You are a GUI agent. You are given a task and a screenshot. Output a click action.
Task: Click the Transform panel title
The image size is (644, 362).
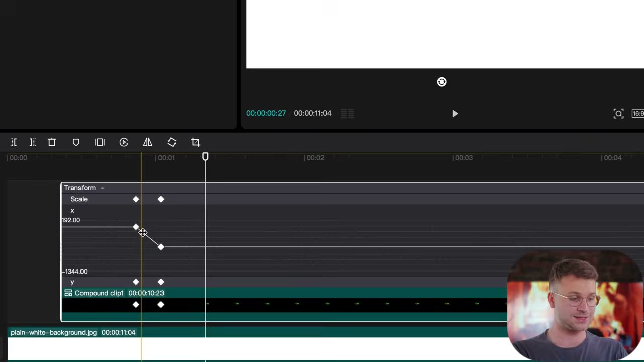pos(79,188)
